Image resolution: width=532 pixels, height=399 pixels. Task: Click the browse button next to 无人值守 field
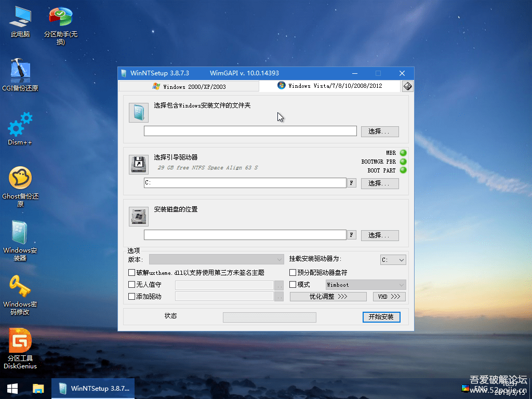click(279, 285)
